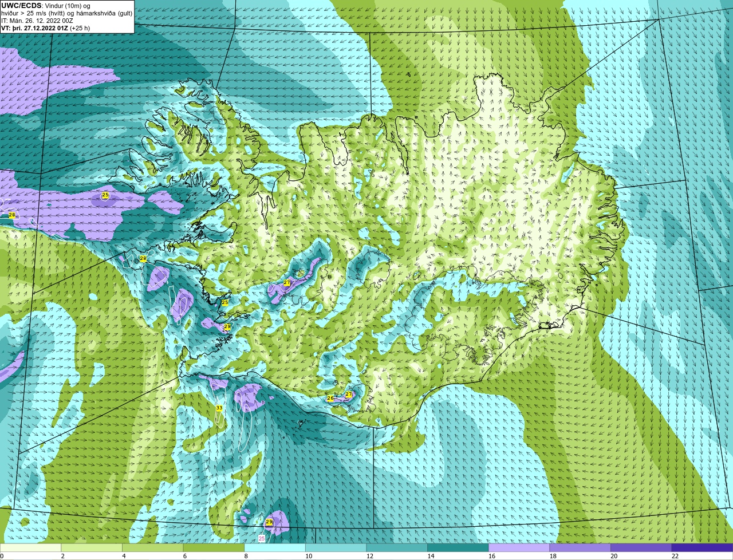Select the 20–22 m/s violet legend swatch
The image size is (733, 560).
click(x=641, y=547)
